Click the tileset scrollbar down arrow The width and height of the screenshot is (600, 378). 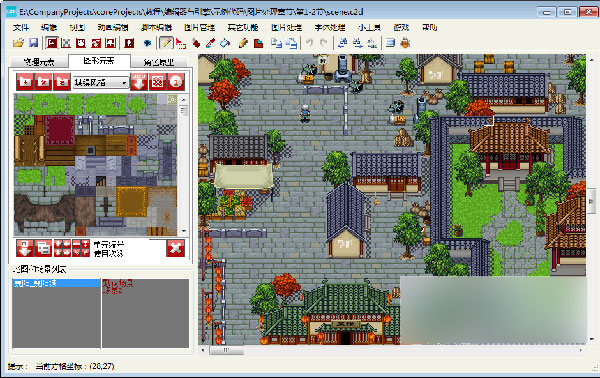tap(184, 231)
